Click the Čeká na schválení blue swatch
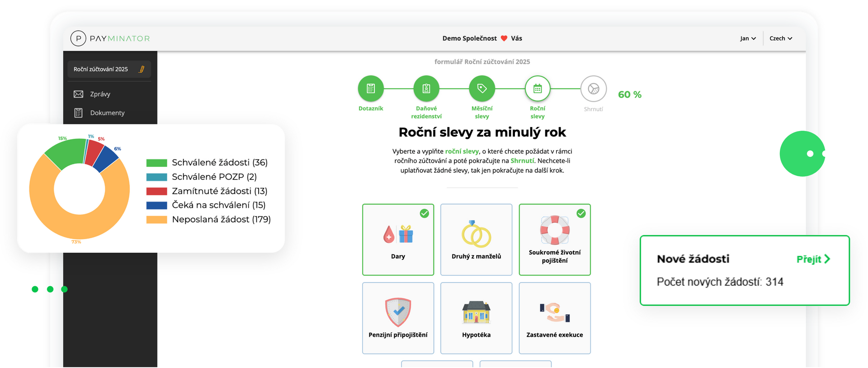868x368 pixels. pos(156,205)
